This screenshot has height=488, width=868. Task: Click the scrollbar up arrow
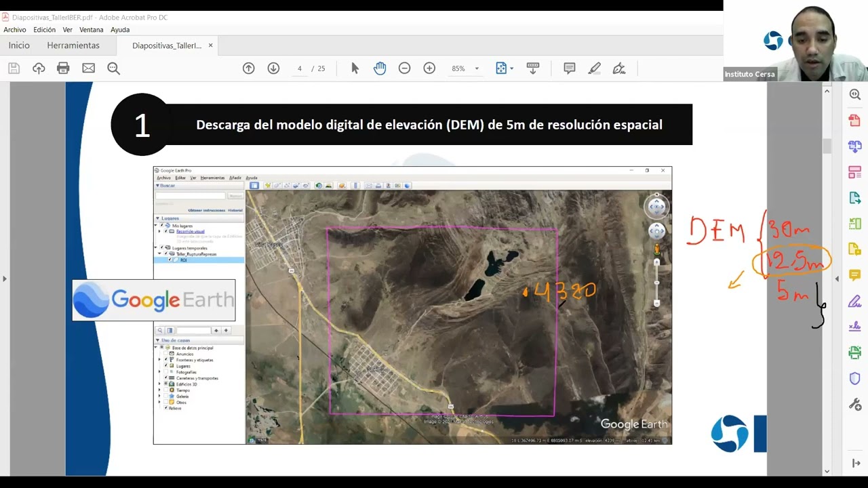(827, 91)
